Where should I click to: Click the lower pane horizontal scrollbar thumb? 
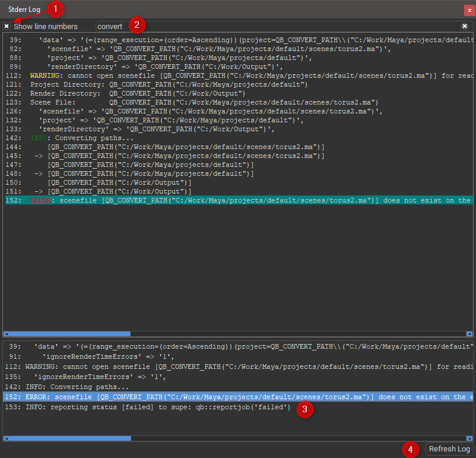point(70,438)
